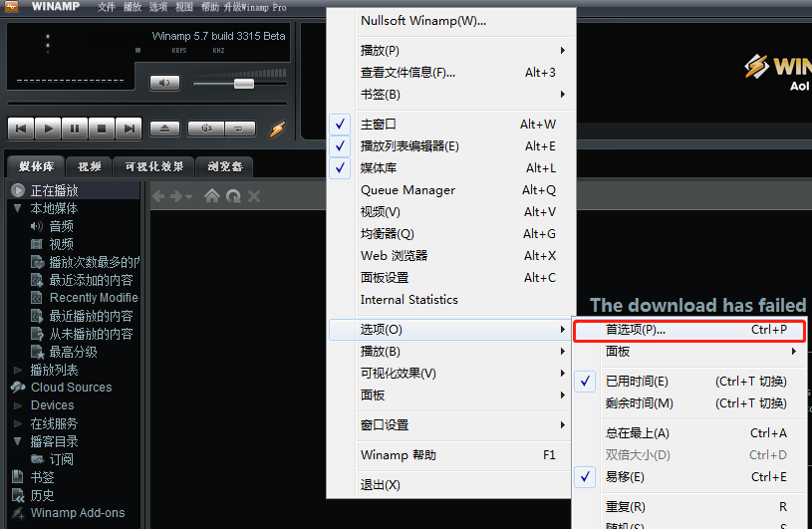This screenshot has width=812, height=529.
Task: Click Internal Statistics menu entry
Action: 450,300
